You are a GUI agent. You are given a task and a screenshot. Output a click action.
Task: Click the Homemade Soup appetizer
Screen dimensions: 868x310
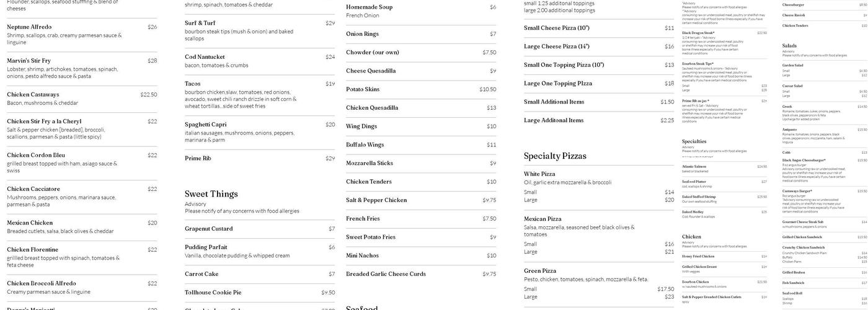[x=369, y=7]
